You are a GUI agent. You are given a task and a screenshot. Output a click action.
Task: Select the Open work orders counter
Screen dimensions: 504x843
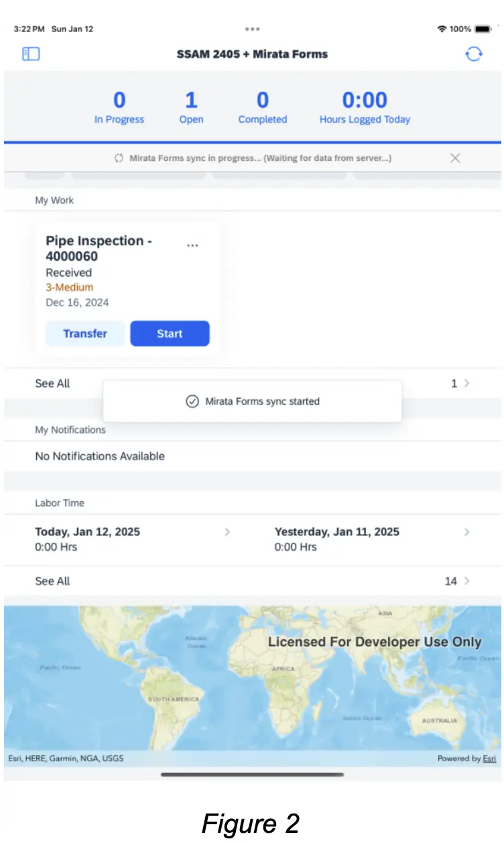pyautogui.click(x=191, y=107)
